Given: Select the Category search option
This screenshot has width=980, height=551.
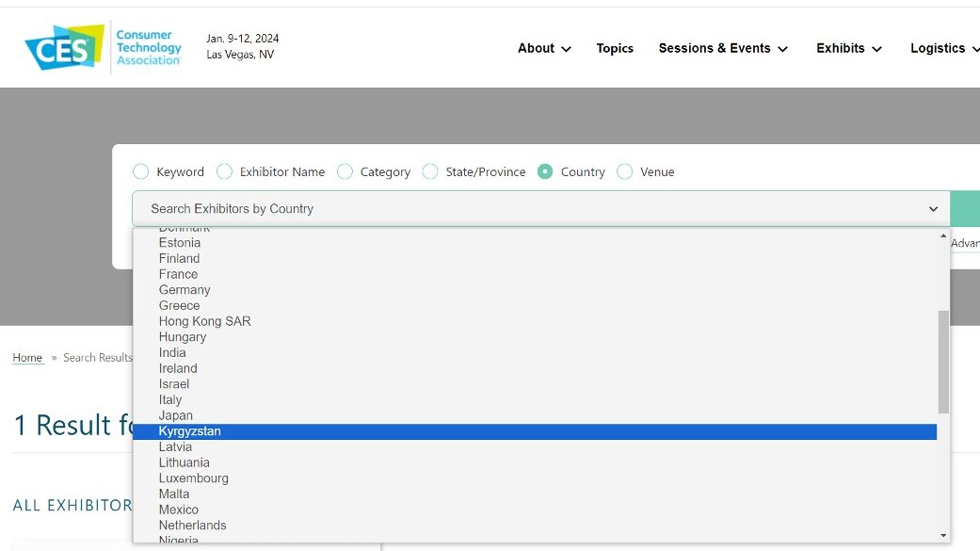Looking at the screenshot, I should (x=345, y=171).
